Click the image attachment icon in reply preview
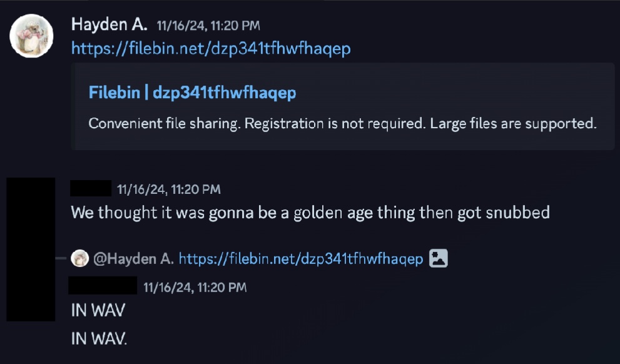Screen dimensions: 620x364 [439, 258]
